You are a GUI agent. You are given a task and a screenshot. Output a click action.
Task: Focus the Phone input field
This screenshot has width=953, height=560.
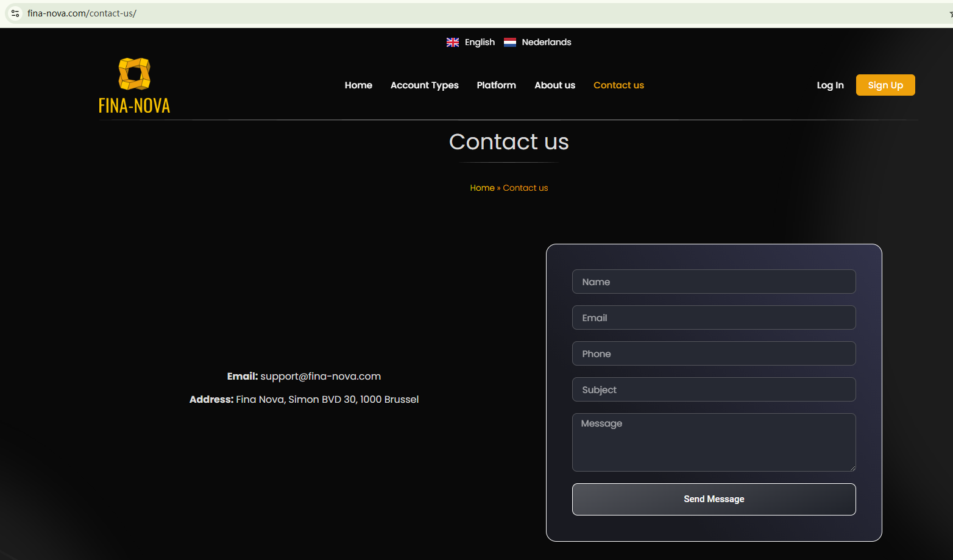[x=714, y=353]
